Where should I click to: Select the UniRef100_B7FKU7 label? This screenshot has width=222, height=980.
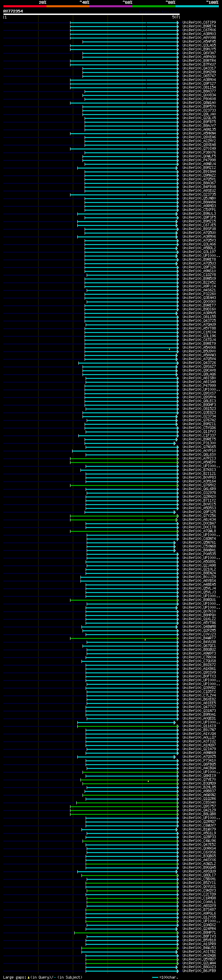(199, 64)
